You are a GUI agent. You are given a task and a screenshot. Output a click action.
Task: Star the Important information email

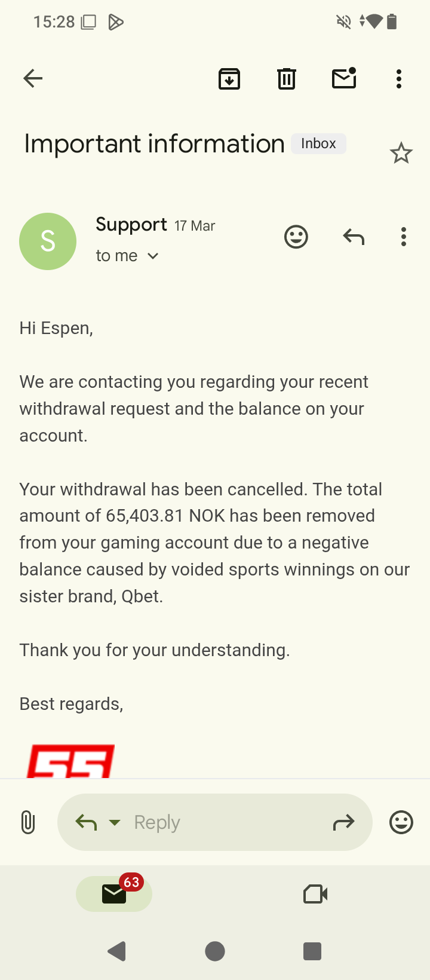pyautogui.click(x=401, y=154)
